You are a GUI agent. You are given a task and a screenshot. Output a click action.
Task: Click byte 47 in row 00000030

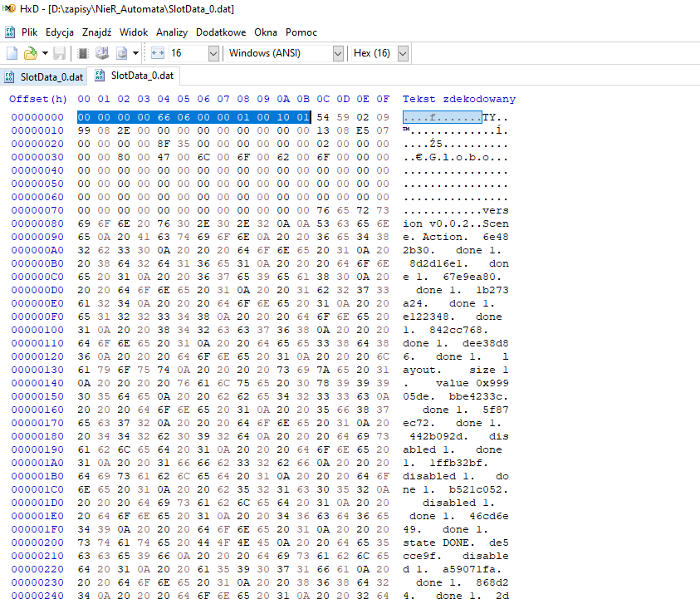click(x=164, y=157)
